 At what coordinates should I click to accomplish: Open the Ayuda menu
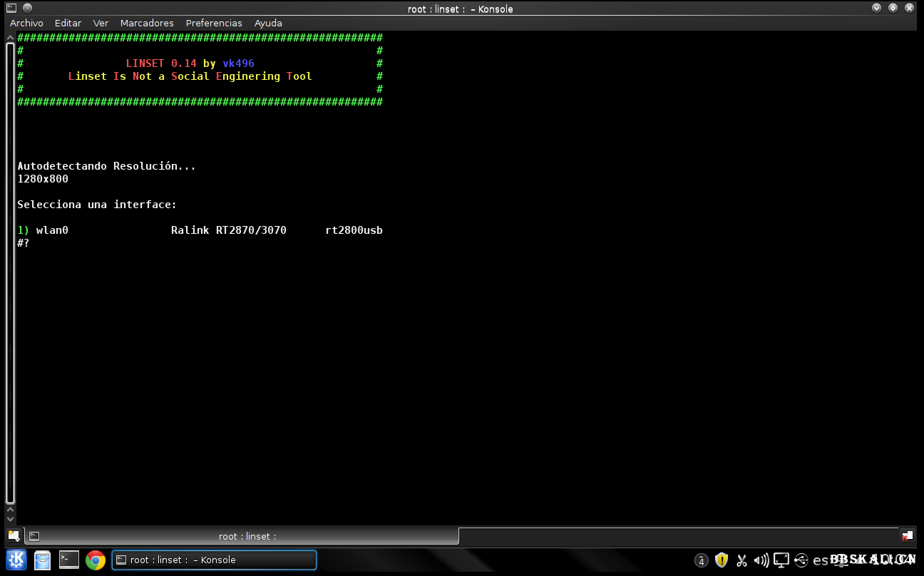pyautogui.click(x=268, y=23)
